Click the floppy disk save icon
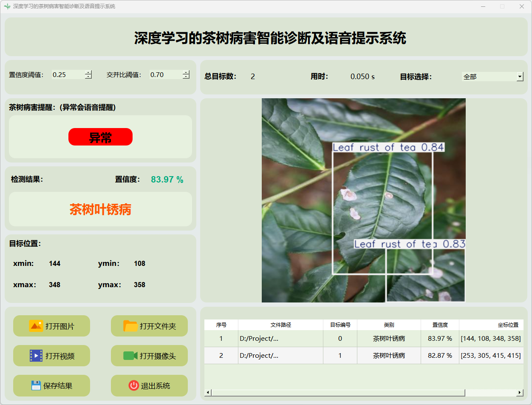The width and height of the screenshot is (532, 405). point(36,385)
